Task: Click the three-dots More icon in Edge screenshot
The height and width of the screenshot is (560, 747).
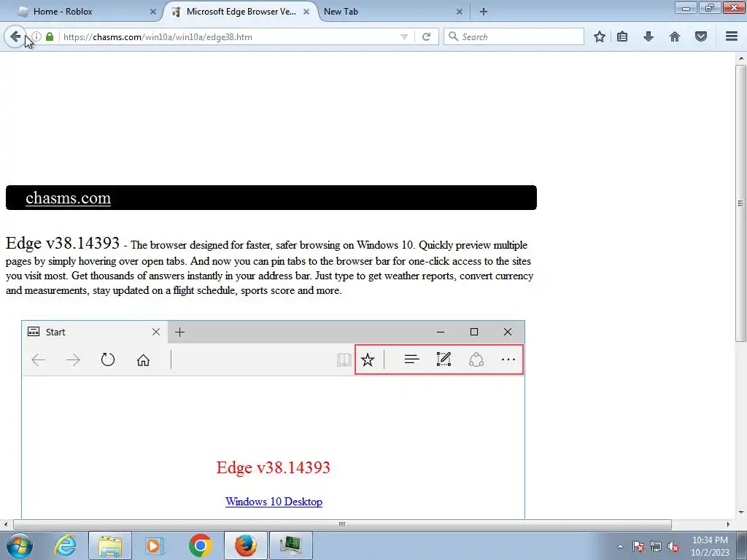Action: tap(508, 359)
